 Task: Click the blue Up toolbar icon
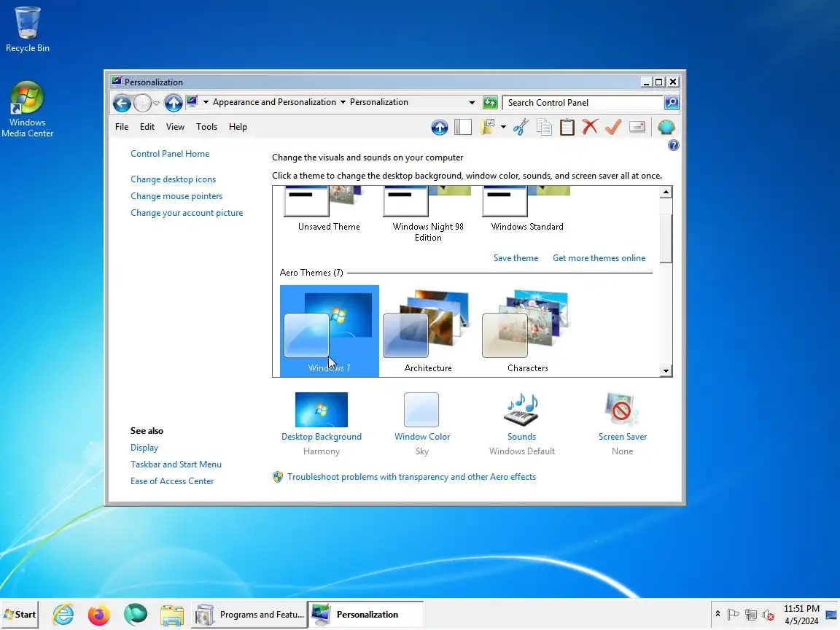click(x=439, y=128)
